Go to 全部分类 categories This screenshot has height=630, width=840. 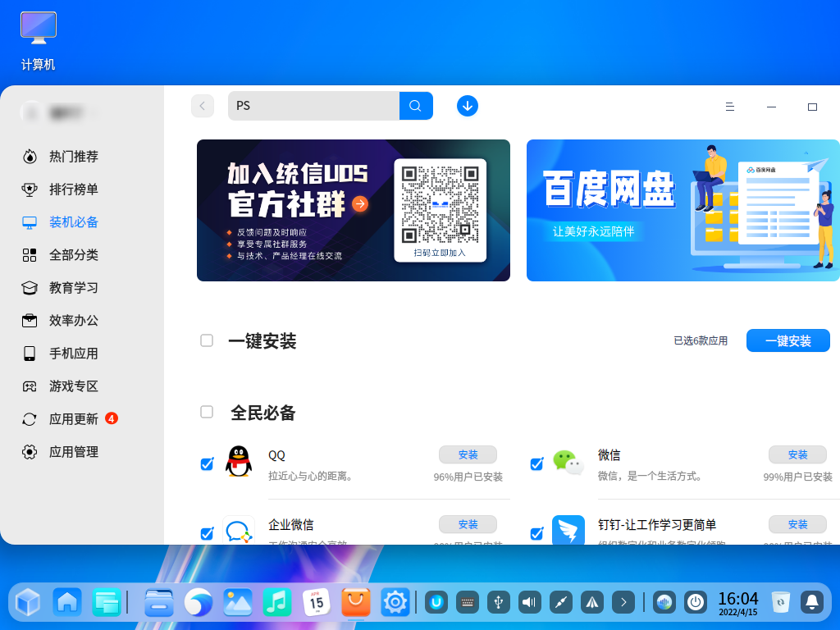pos(60,255)
